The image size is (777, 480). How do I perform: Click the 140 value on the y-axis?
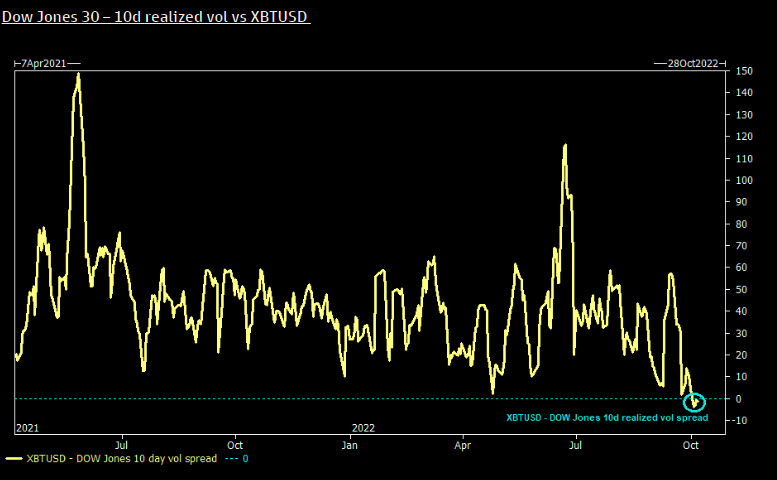point(744,93)
